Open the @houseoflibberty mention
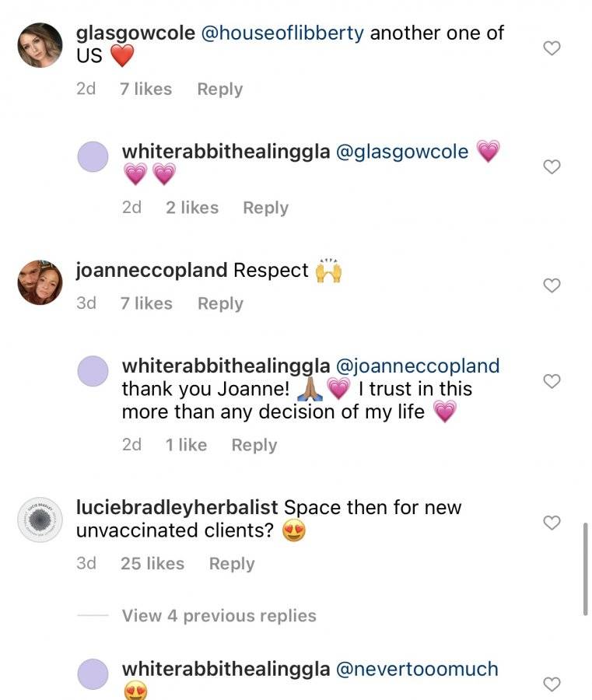 pos(282,33)
